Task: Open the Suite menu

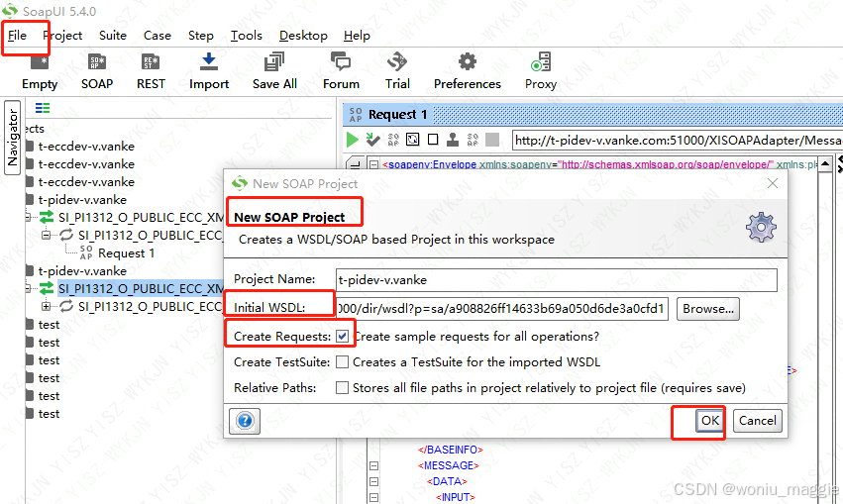Action: 113,36
